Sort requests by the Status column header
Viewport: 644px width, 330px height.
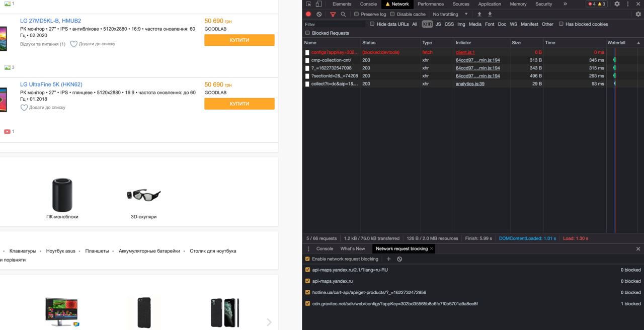[x=390, y=43]
